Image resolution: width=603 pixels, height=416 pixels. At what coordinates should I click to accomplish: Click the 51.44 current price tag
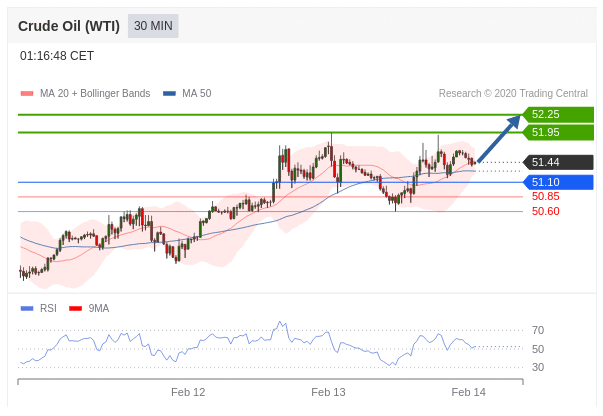(558, 162)
